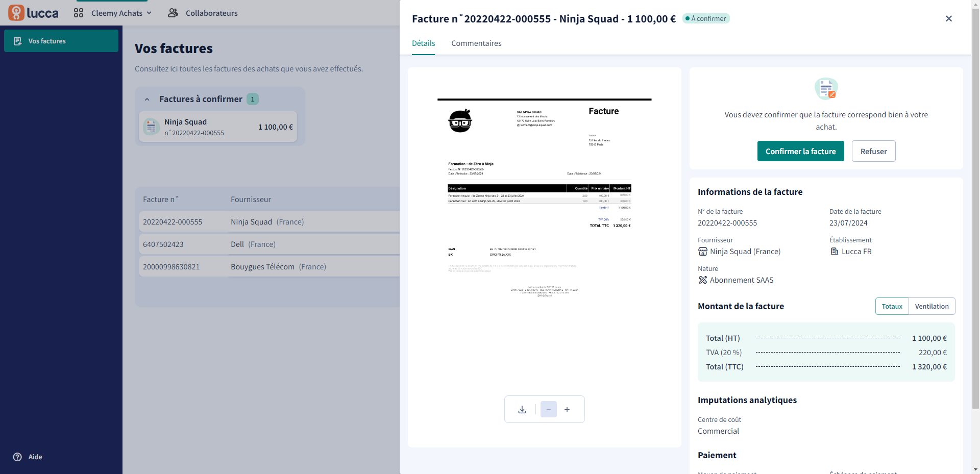Viewport: 980px width, 474px height.
Task: Click Ninja Squad (France) in table
Action: pos(267,222)
